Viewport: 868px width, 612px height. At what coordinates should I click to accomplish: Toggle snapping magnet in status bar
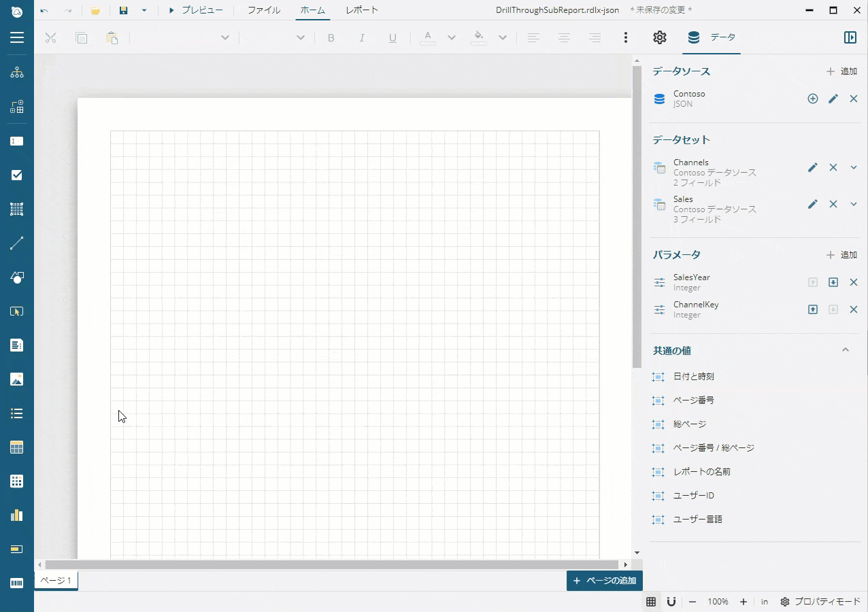[671, 602]
